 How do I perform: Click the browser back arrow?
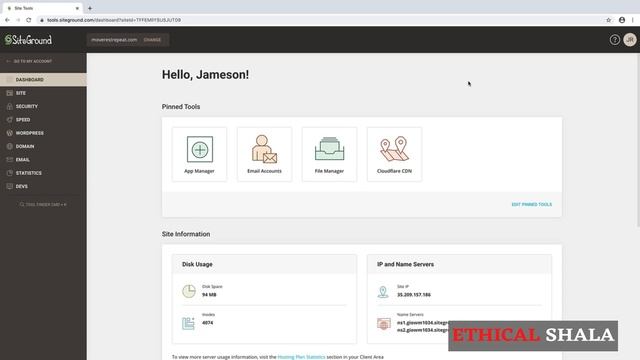click(7, 20)
